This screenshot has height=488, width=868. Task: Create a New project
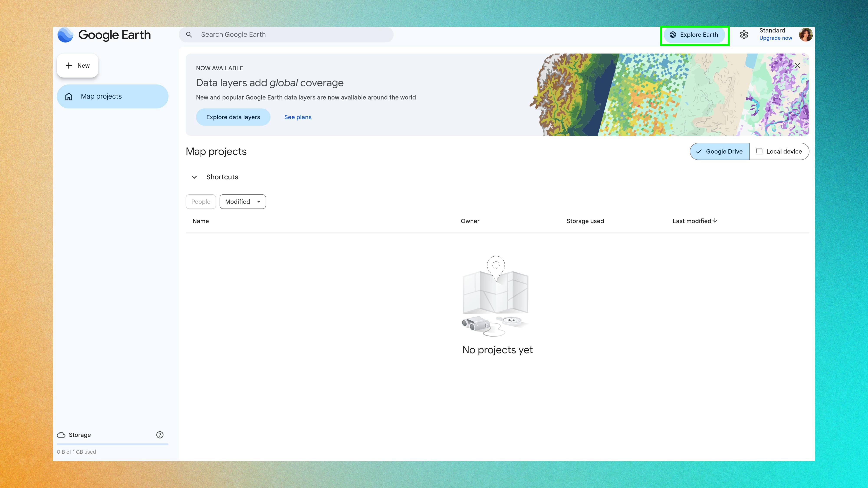point(77,66)
